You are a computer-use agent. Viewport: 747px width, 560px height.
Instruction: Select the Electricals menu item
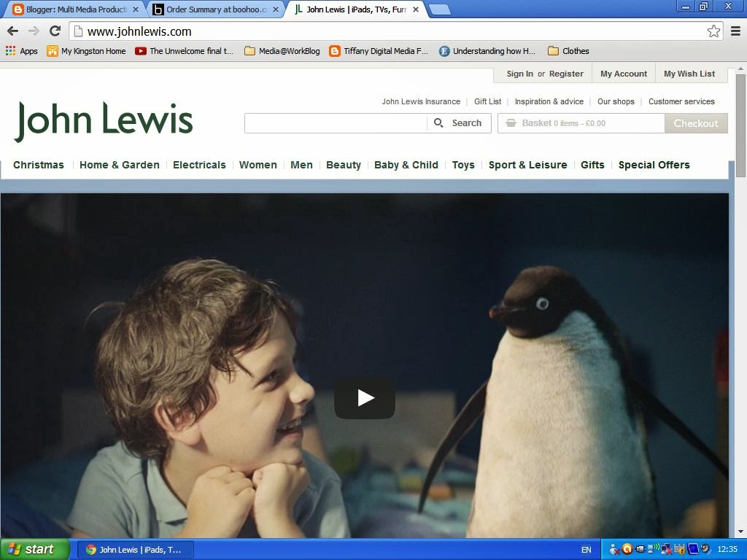(199, 165)
